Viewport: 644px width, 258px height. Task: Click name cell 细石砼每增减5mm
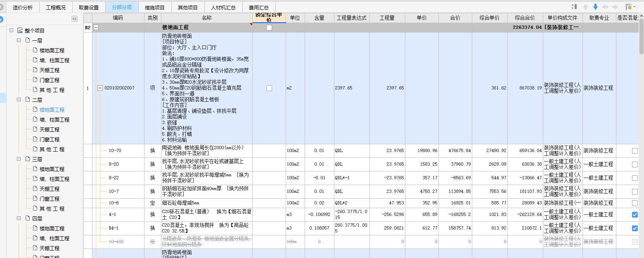tap(207, 203)
